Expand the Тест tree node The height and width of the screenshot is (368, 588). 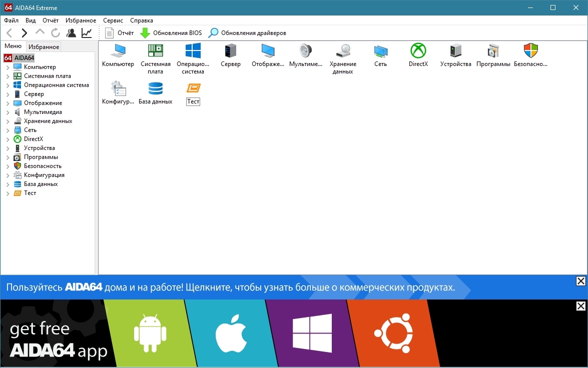(x=8, y=193)
